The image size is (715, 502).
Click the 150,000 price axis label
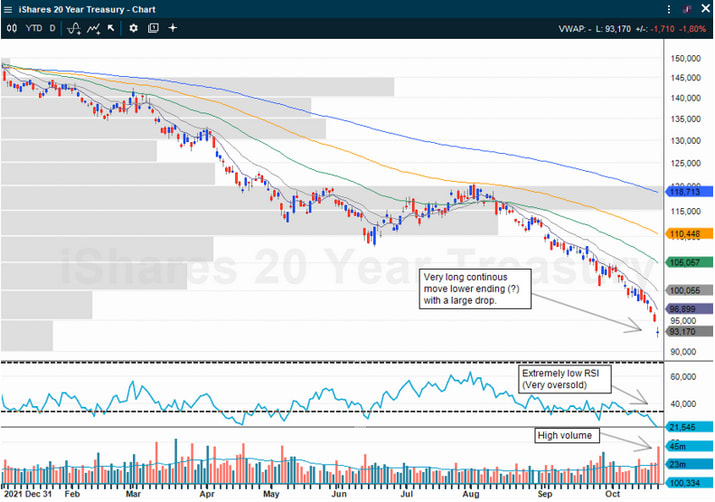click(685, 58)
